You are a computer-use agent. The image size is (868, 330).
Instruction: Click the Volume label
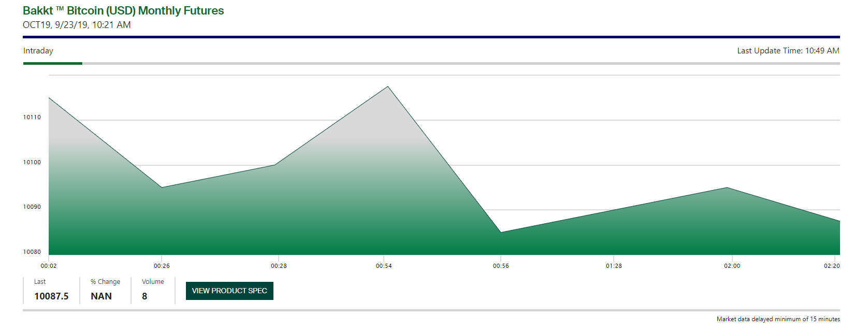click(153, 282)
